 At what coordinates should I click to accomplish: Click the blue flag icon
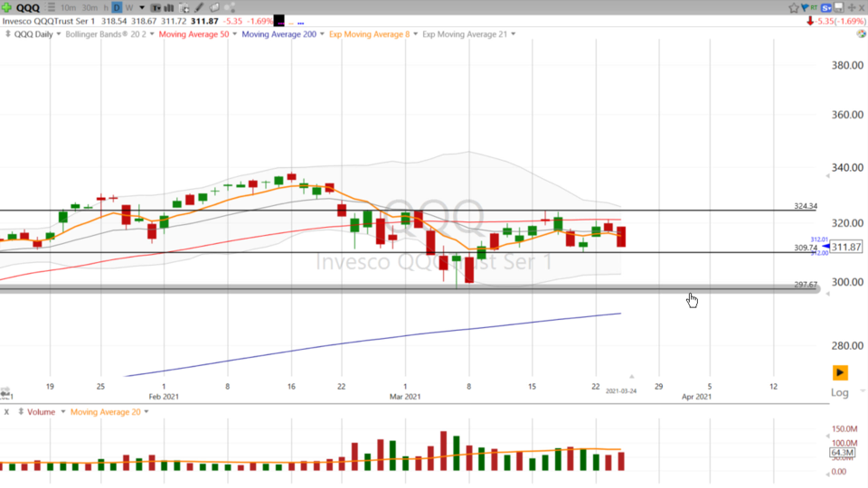point(805,7)
